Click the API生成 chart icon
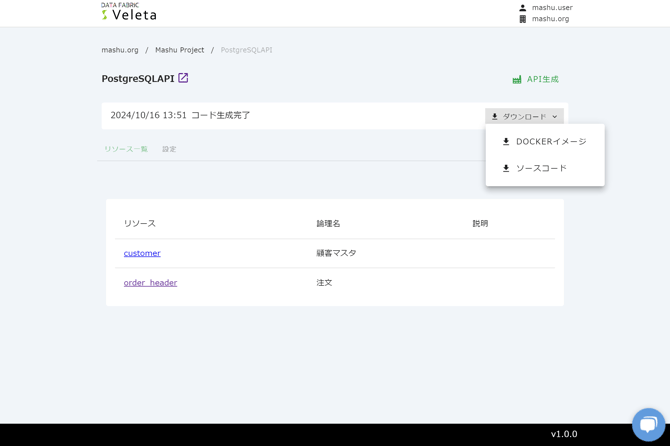This screenshot has height=446, width=670. tap(517, 79)
